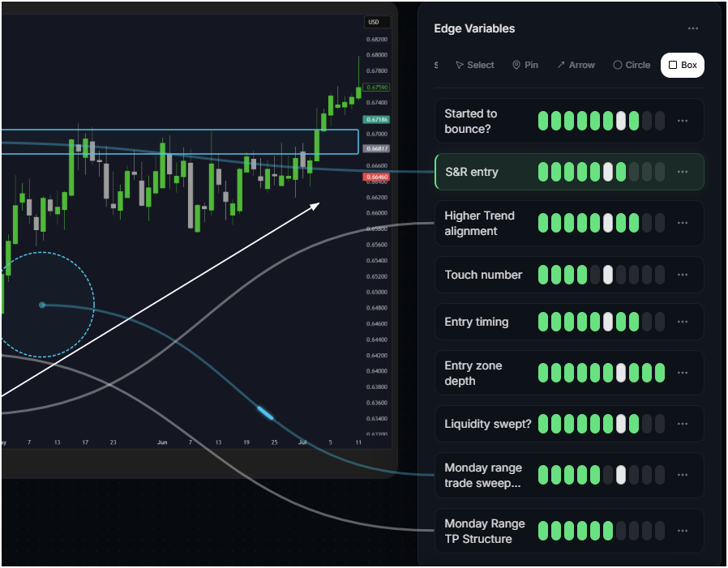This screenshot has height=568, width=728.
Task: Choose the Circle annotation tool
Action: coord(632,65)
